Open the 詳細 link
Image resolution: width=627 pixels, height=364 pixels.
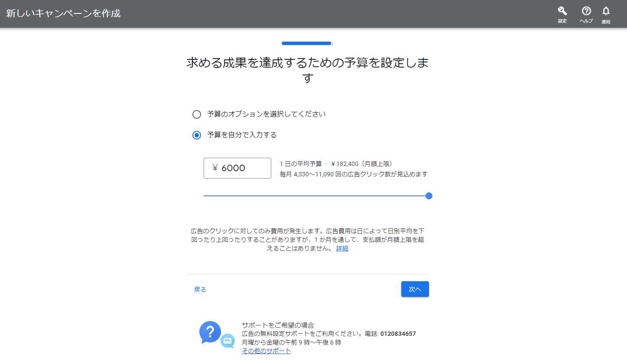(x=342, y=248)
